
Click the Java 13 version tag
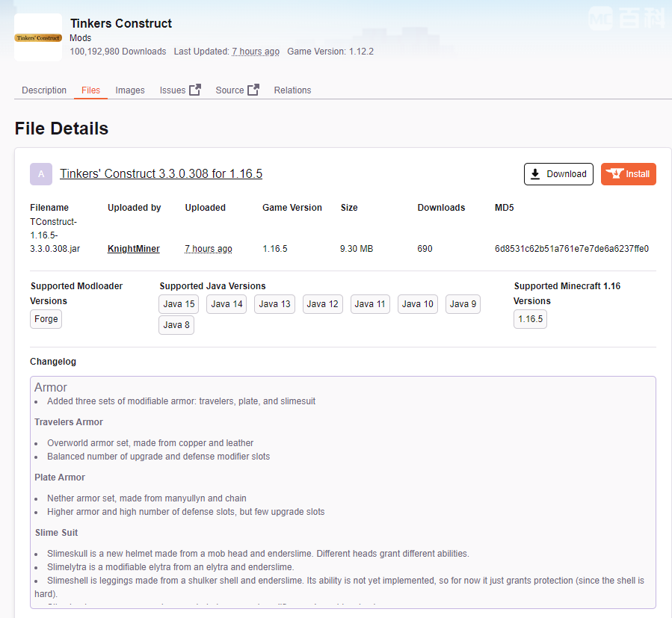click(275, 304)
